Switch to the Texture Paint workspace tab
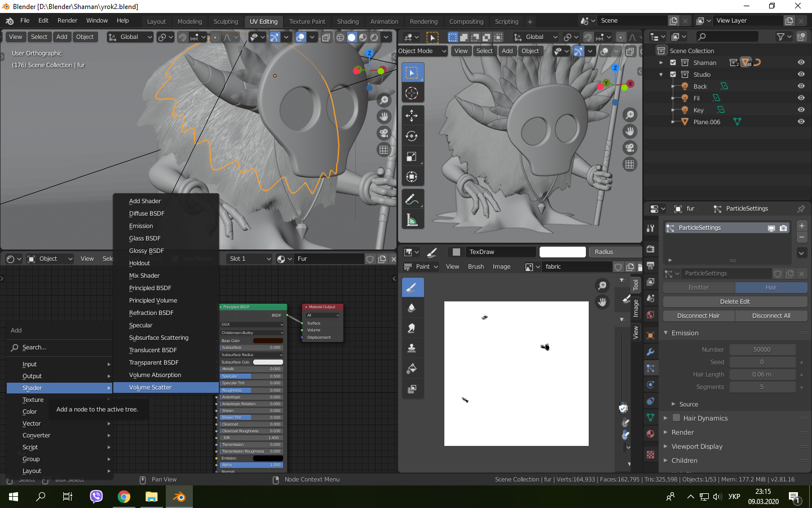Screen dimensions: 812x508 (x=307, y=21)
